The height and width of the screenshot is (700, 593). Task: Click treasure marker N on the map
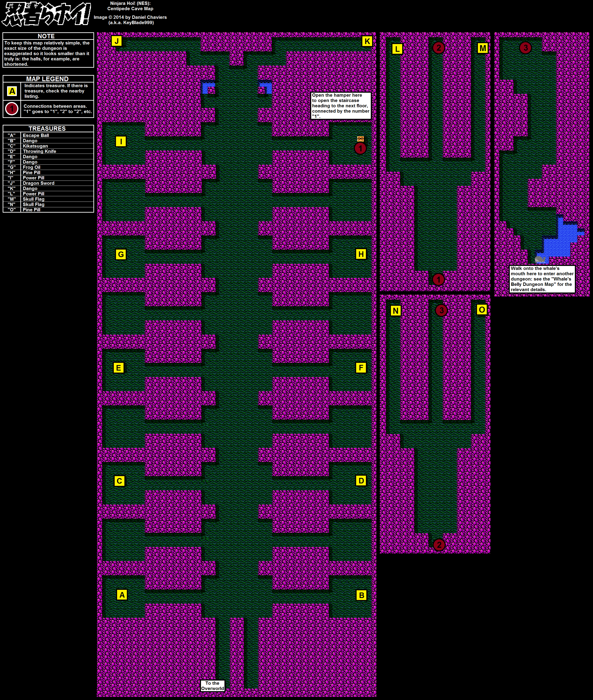pyautogui.click(x=395, y=311)
